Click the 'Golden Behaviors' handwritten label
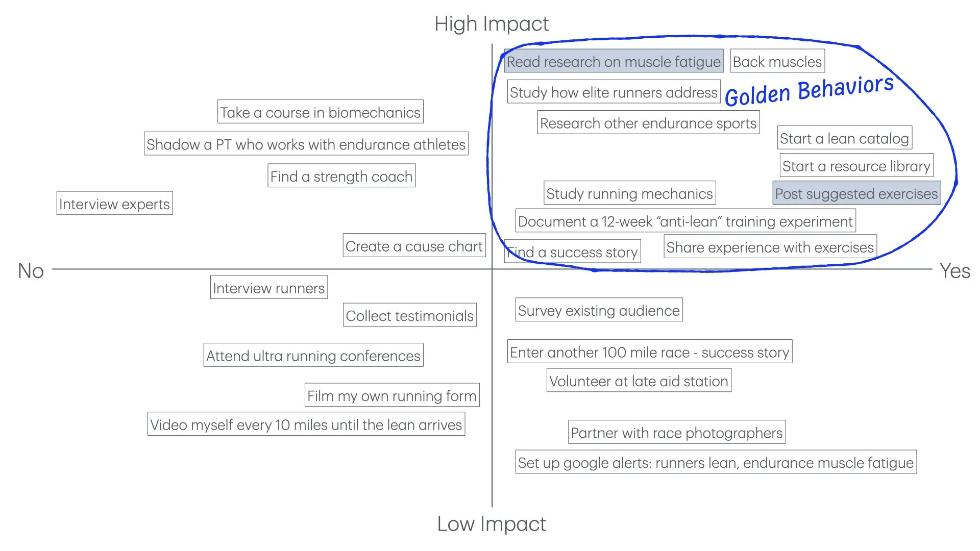This screenshot has height=551, width=980. pyautogui.click(x=809, y=90)
